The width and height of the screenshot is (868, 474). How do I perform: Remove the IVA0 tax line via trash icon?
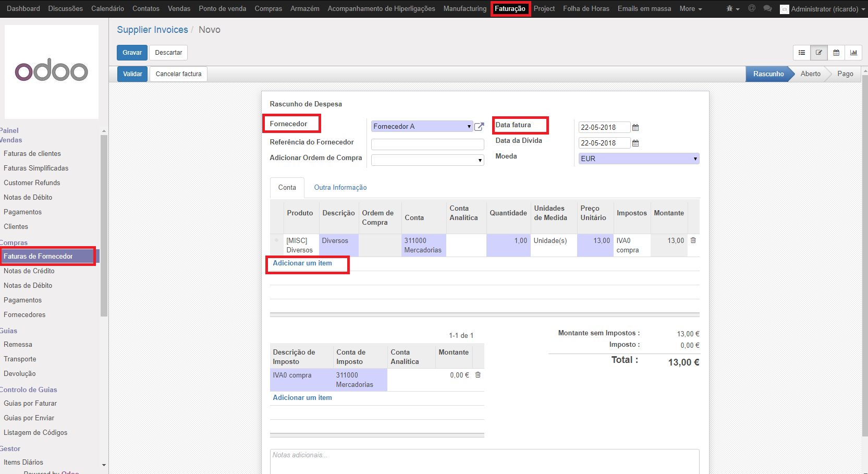click(478, 374)
